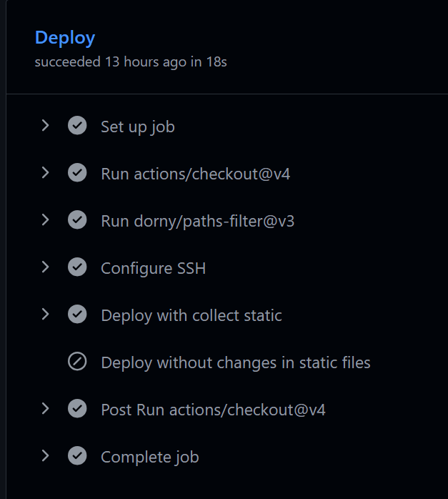Viewport: 448px width, 499px height.
Task: Click the check icon for Deploy with collect static
Action: coord(77,315)
